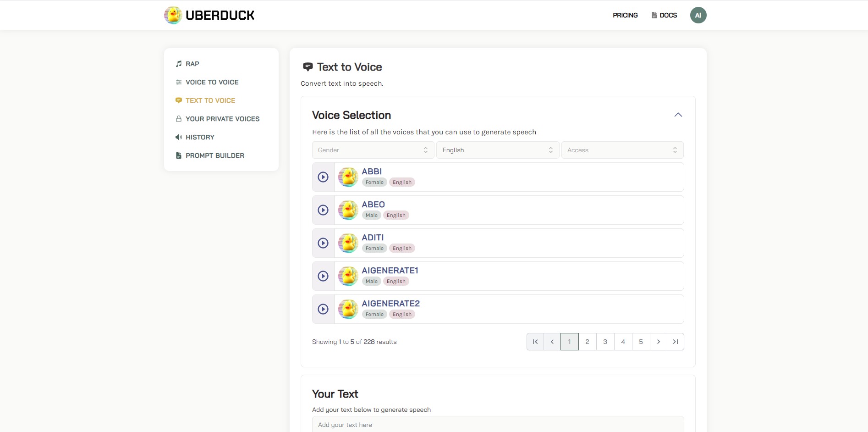This screenshot has height=432, width=868.
Task: Click the English tag on AIGENERATE2
Action: point(402,314)
